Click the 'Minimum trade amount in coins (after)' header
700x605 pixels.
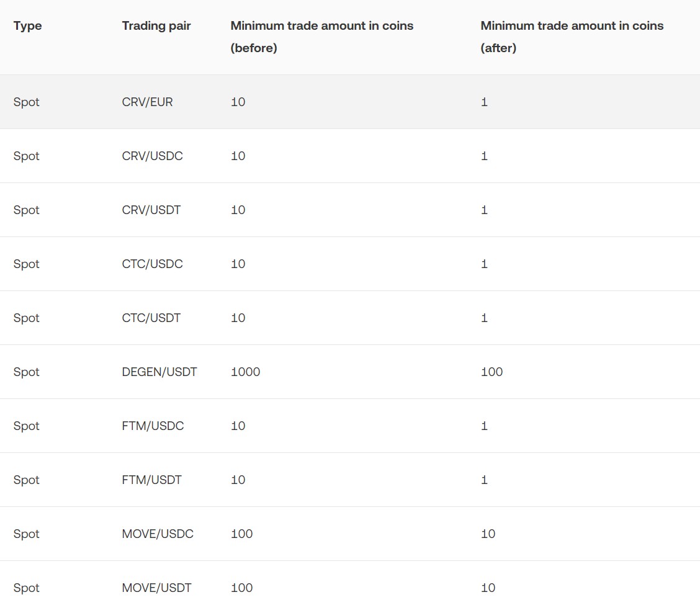572,37
